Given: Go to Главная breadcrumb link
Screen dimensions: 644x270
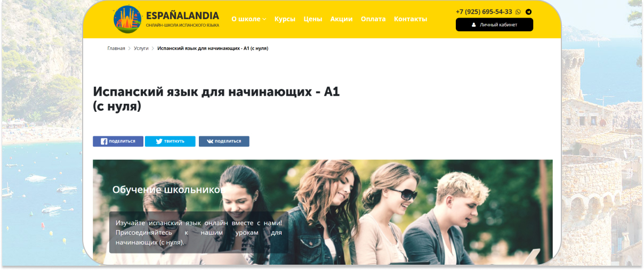Looking at the screenshot, I should click(x=116, y=48).
